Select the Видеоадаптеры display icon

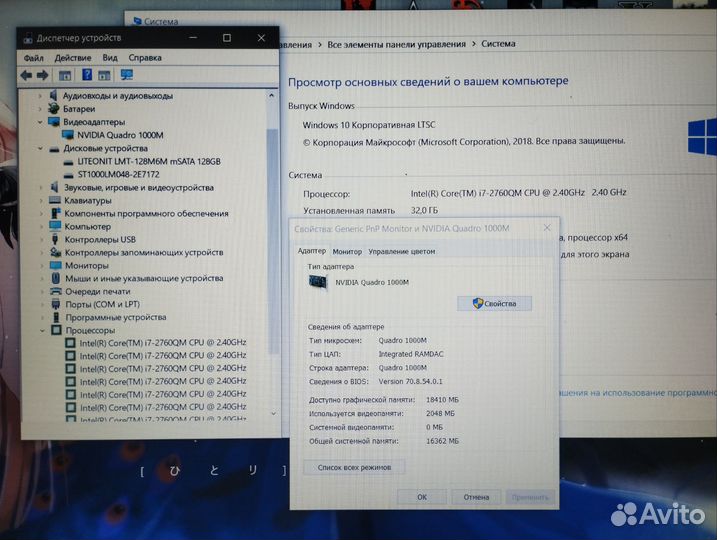click(x=54, y=122)
